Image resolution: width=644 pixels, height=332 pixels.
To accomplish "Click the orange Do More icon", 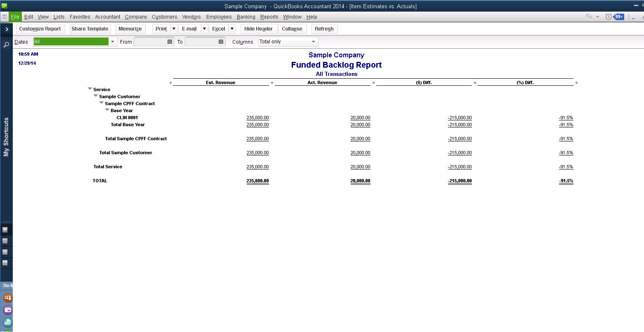I will click(7, 297).
